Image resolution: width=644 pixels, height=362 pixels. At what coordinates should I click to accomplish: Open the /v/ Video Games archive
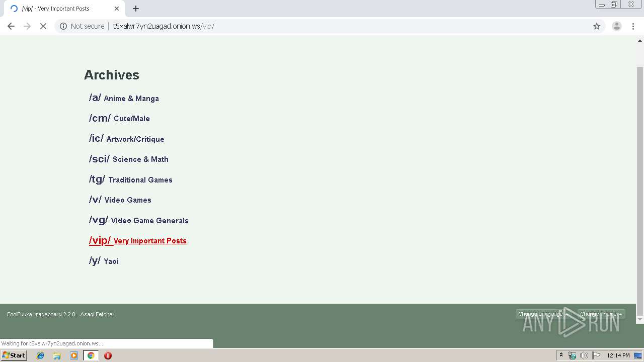coord(120,200)
